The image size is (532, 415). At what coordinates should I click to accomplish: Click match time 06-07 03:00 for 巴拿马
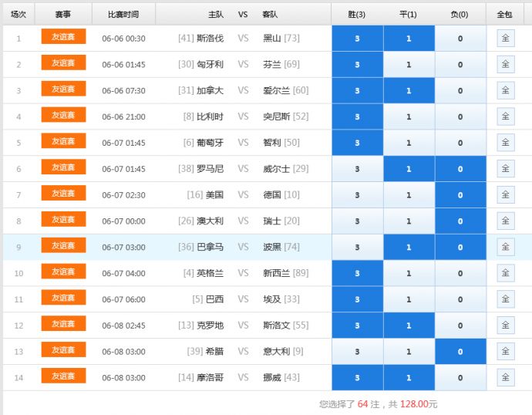pyautogui.click(x=123, y=248)
